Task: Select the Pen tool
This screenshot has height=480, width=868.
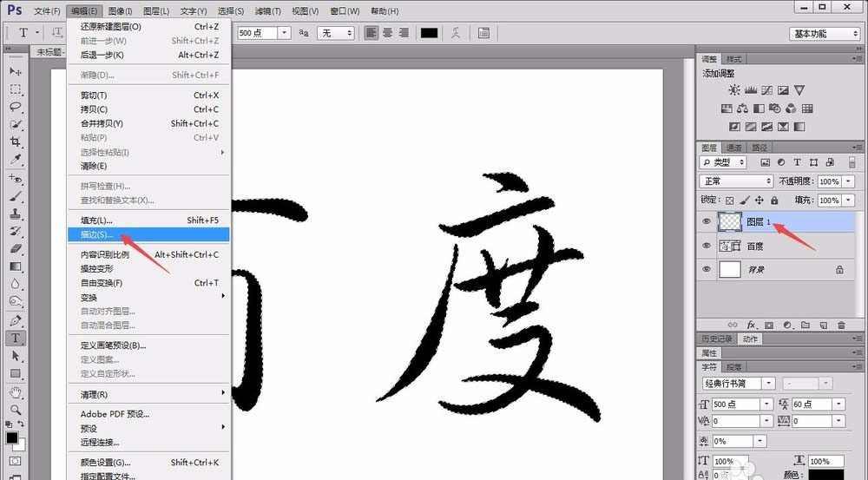Action: pos(16,320)
